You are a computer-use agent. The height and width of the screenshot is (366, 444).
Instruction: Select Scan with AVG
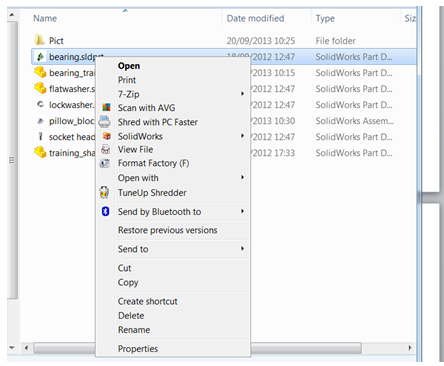pos(146,108)
